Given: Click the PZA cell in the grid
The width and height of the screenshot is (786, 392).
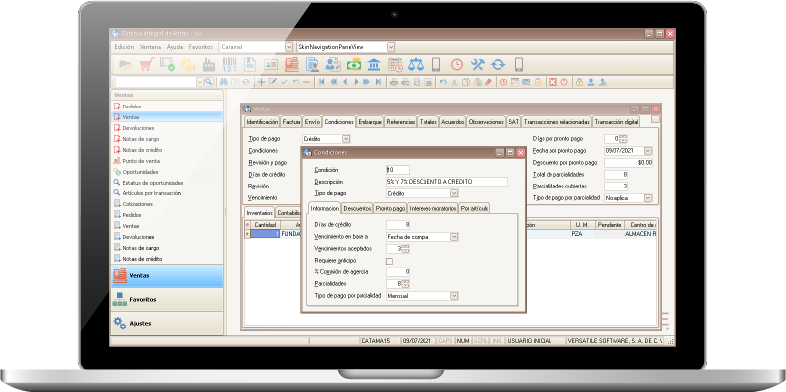Looking at the screenshot, I should pos(583,234).
